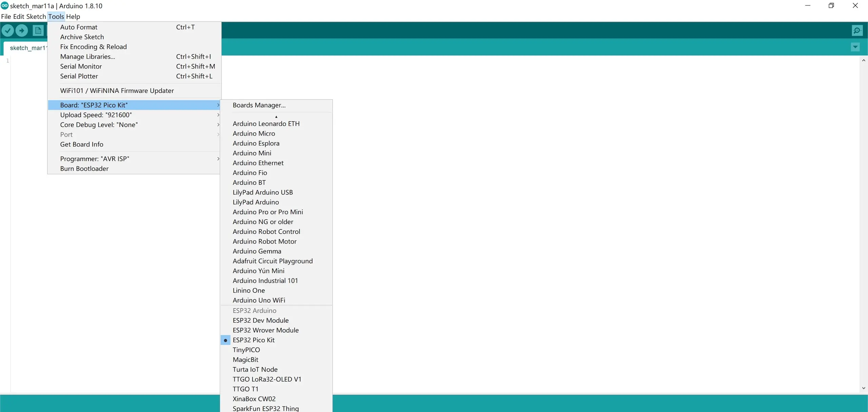Select Arduino Esplora board
Viewport: 868px width, 412px height.
(x=276, y=143)
